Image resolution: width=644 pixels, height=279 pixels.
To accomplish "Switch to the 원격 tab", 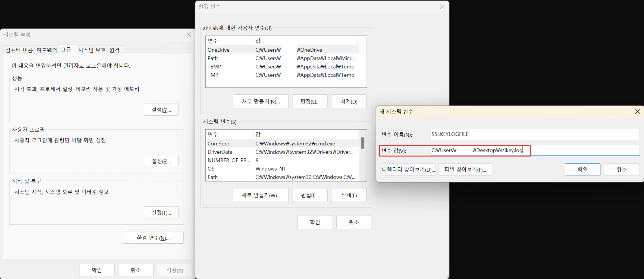I will pos(114,50).
